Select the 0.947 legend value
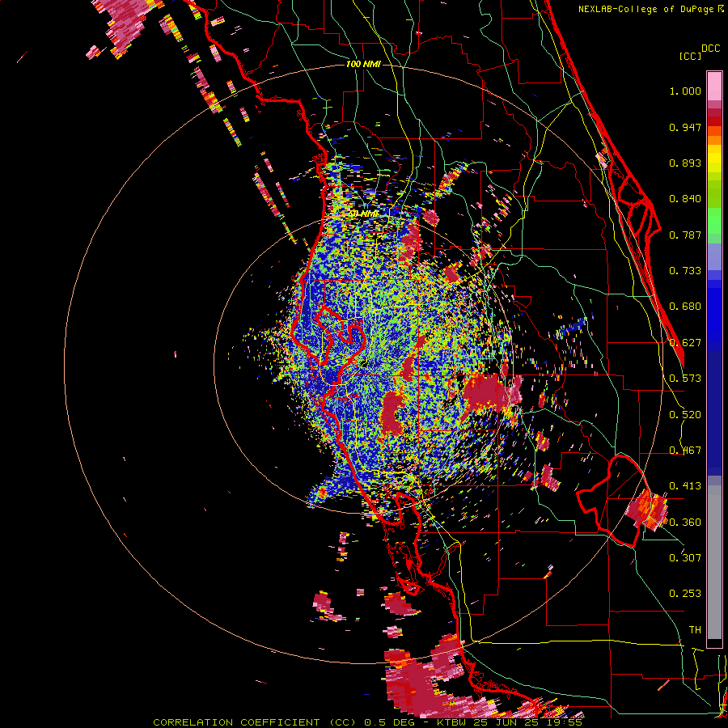The image size is (728, 728). tap(685, 127)
